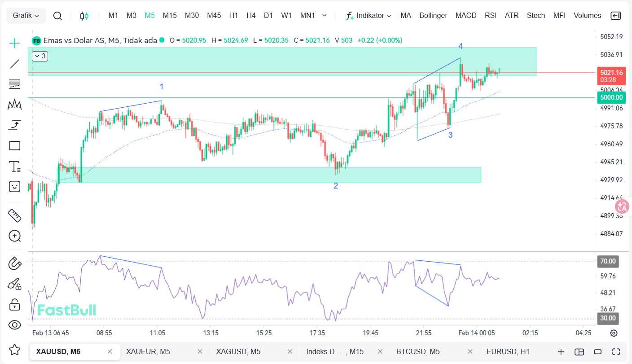Toggle fullscreen mode in bottom right corner
632x364 pixels.
click(x=616, y=352)
